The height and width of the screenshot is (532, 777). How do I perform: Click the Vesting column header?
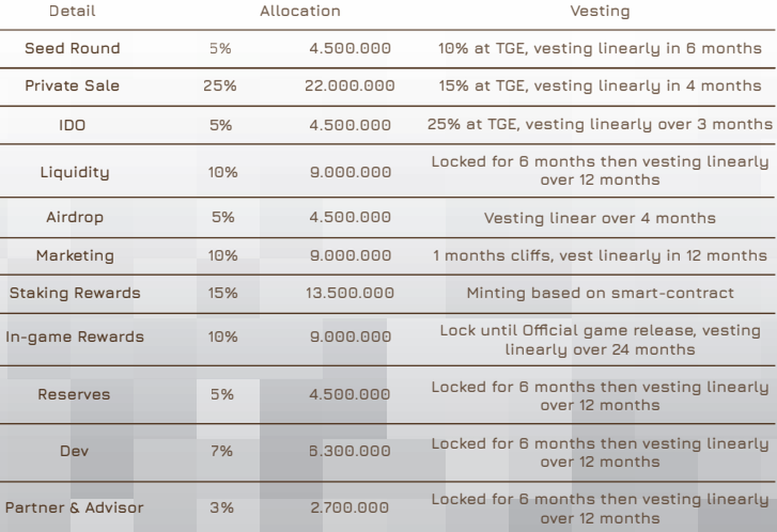600,11
